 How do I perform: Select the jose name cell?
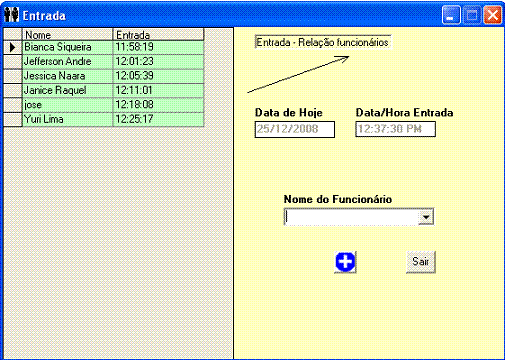click(67, 105)
